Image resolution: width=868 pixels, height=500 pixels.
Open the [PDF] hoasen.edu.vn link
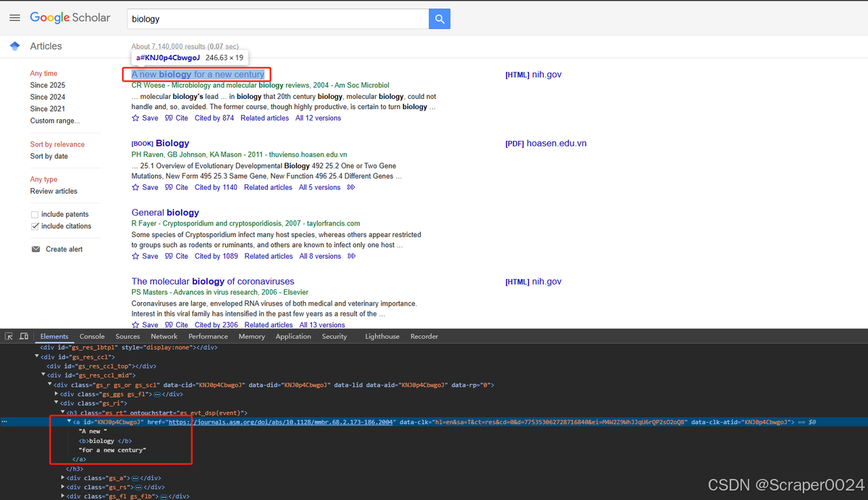click(x=546, y=144)
